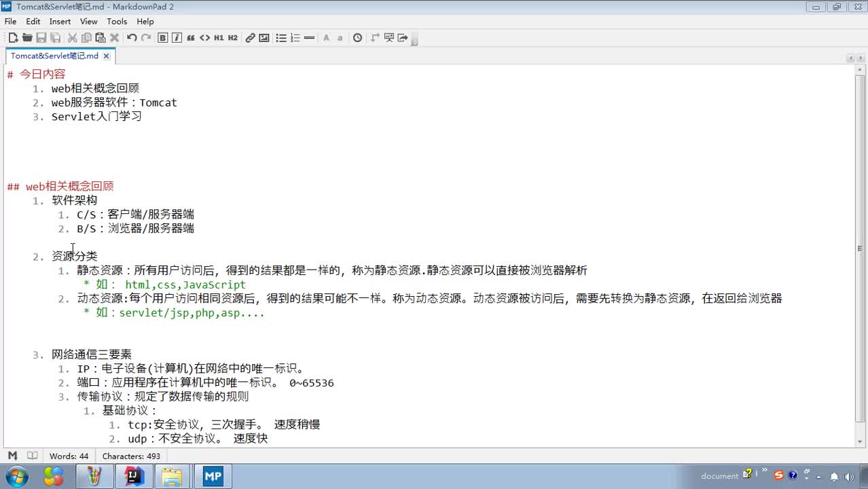
Task: Click the heading '## web相关概念回顾'
Action: click(60, 186)
